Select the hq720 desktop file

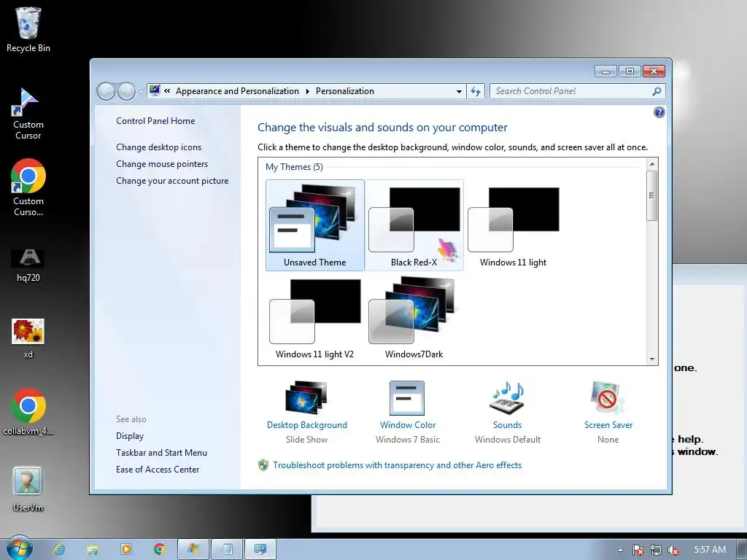[x=28, y=265]
